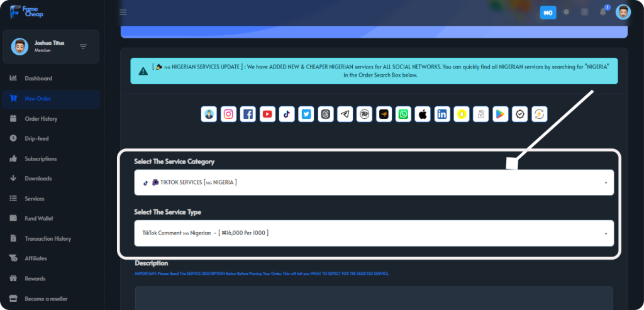The height and width of the screenshot is (310, 644).
Task: Select the Audiomack orange waveform icon
Action: [x=384, y=114]
